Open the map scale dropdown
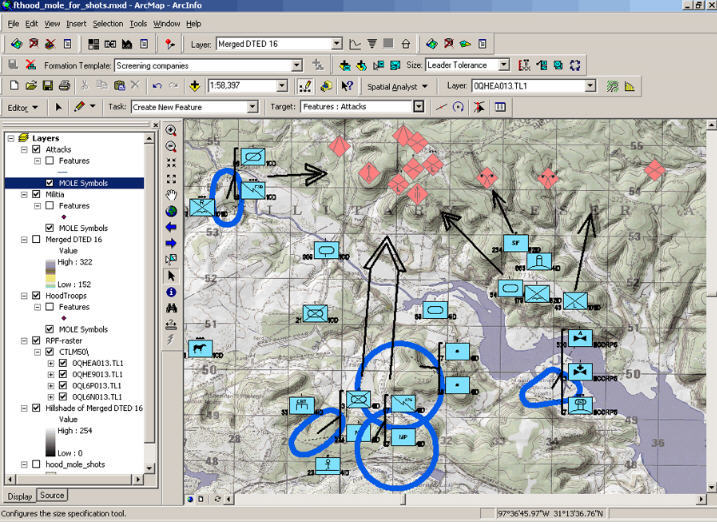 pyautogui.click(x=283, y=86)
